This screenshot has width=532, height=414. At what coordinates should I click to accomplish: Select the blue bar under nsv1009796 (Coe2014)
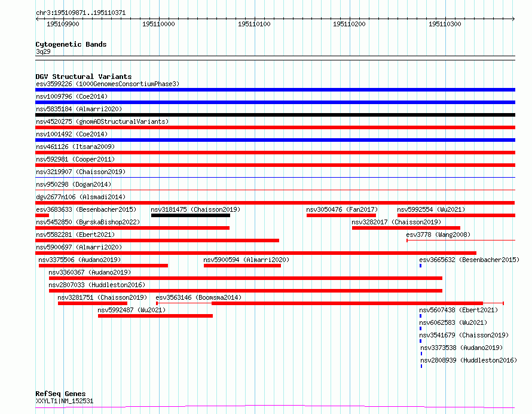point(275,102)
